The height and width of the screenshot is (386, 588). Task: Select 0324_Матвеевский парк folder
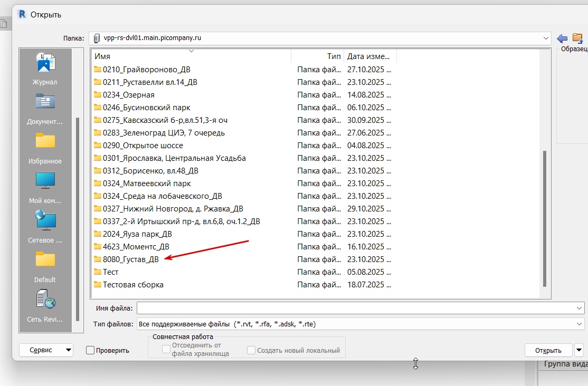(x=147, y=184)
